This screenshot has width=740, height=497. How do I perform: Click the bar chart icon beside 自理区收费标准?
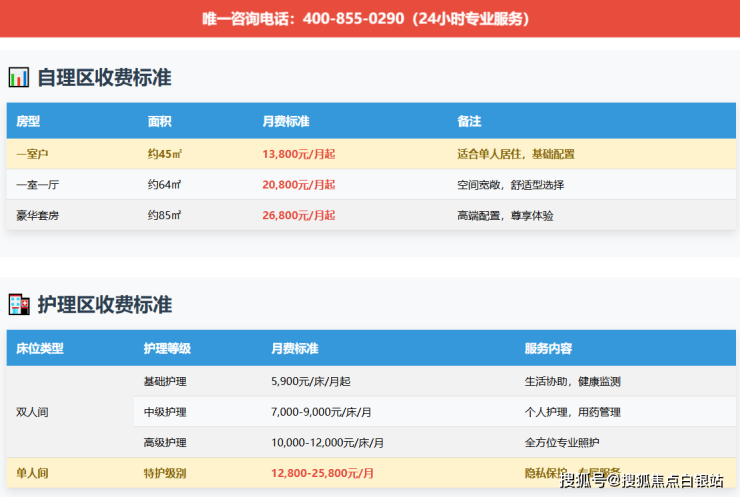pyautogui.click(x=19, y=77)
